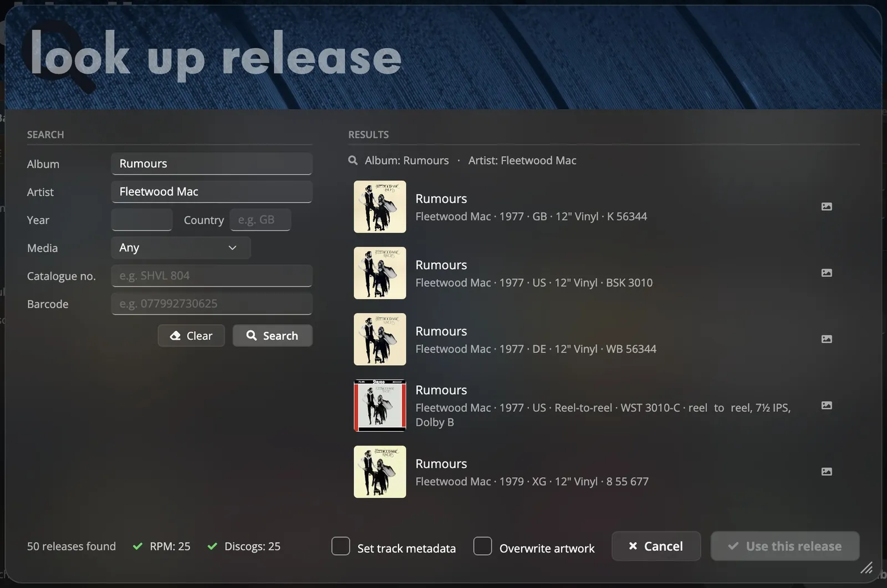Click the results query magnifier icon
Viewport: 887px width, 588px height.
[x=353, y=160]
